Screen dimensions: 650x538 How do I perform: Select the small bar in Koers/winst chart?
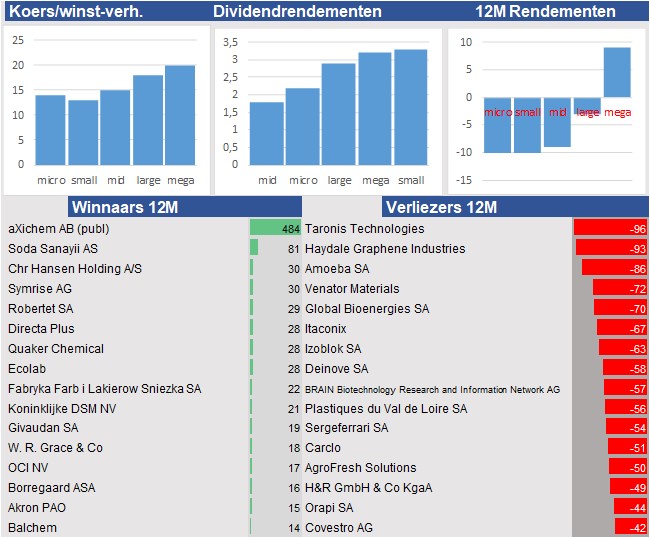(x=83, y=132)
